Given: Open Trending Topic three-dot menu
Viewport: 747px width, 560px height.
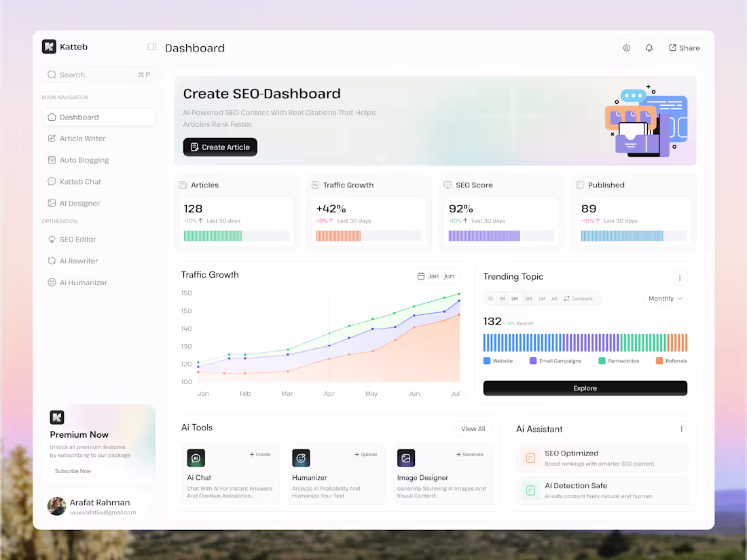Looking at the screenshot, I should (x=680, y=278).
